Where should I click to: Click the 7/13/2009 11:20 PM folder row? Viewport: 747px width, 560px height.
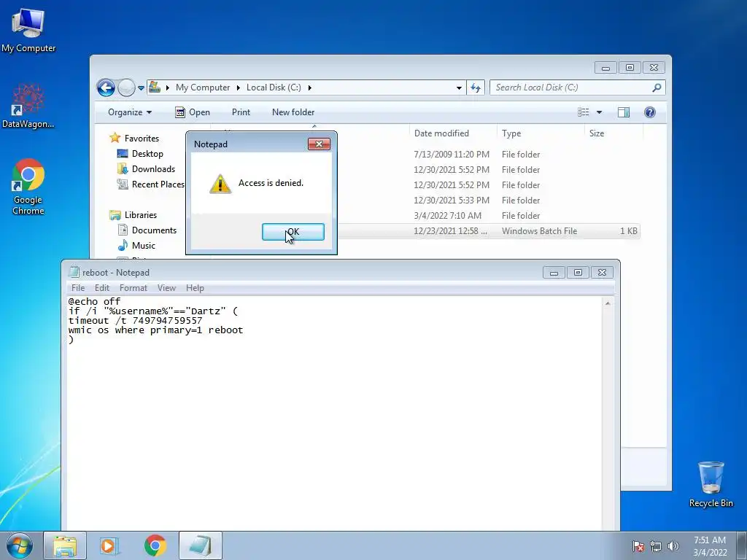pyautogui.click(x=488, y=155)
